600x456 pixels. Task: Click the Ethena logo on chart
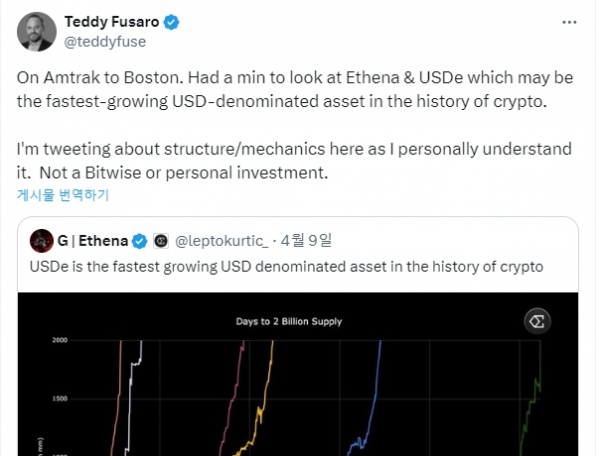pos(537,321)
